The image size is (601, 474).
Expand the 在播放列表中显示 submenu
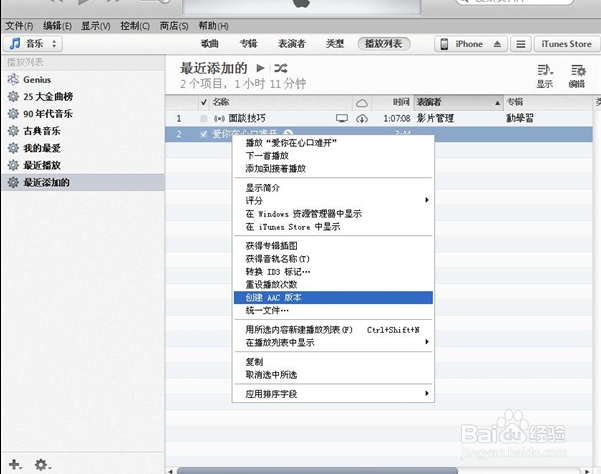click(427, 342)
